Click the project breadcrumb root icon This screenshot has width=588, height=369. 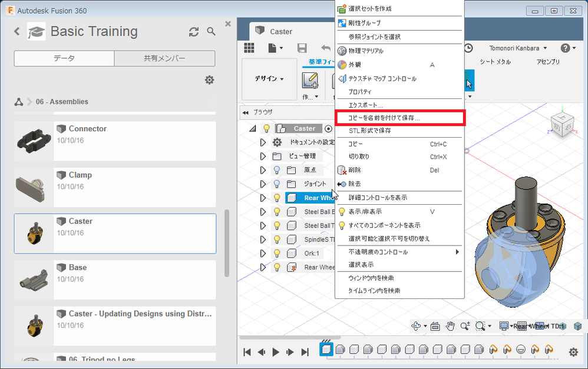(19, 102)
